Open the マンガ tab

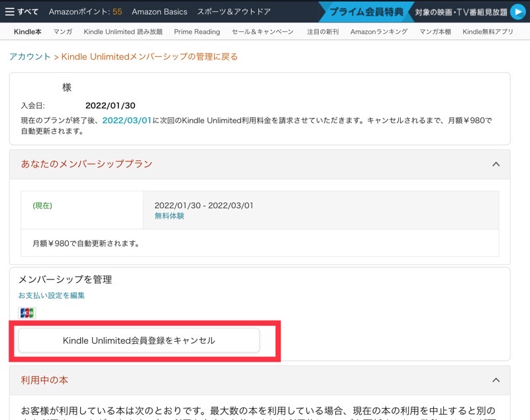click(63, 32)
